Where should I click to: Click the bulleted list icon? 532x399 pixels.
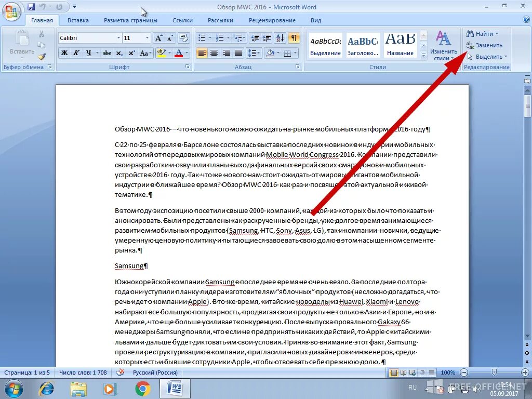coord(202,37)
